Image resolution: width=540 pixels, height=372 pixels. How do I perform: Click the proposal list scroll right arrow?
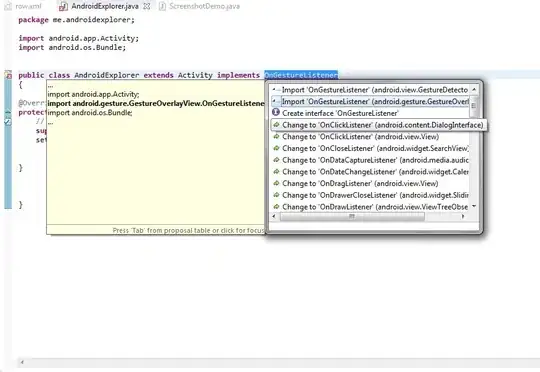463,216
